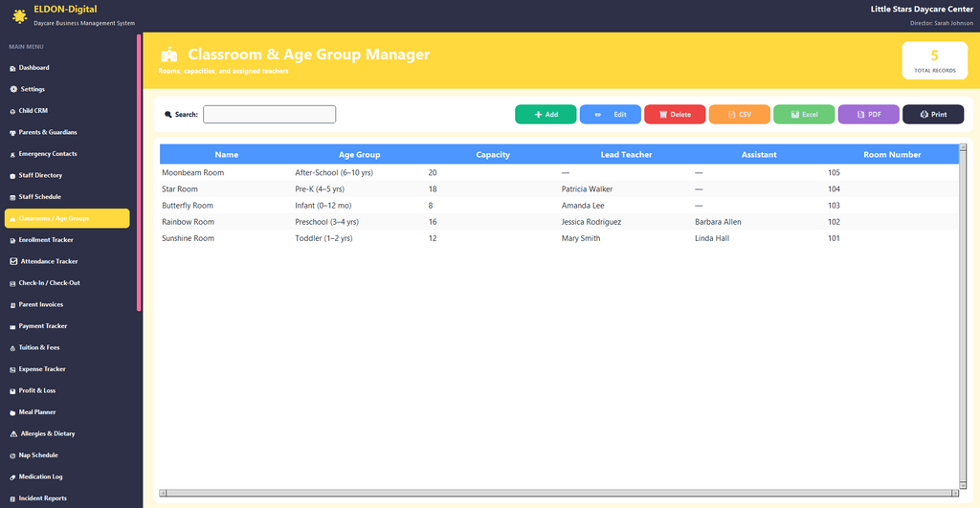The height and width of the screenshot is (508, 980).
Task: Select the Sunshine Room row
Action: [x=559, y=238]
